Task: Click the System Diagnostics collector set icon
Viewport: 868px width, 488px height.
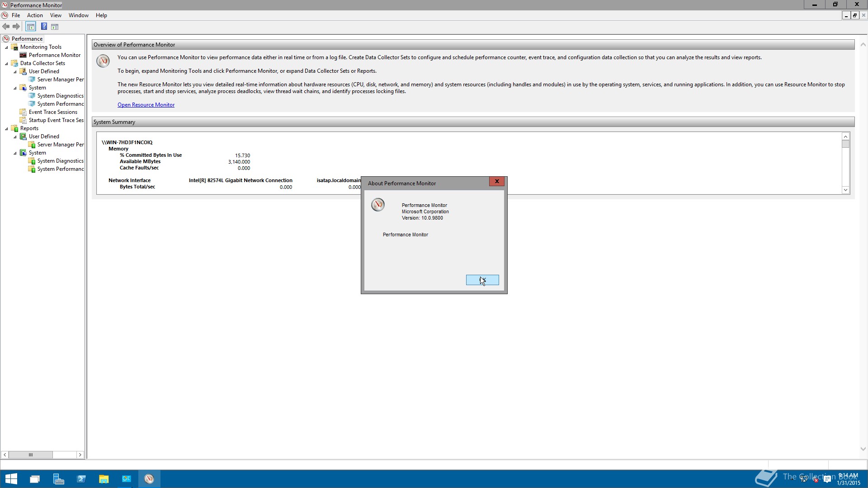Action: 32,96
